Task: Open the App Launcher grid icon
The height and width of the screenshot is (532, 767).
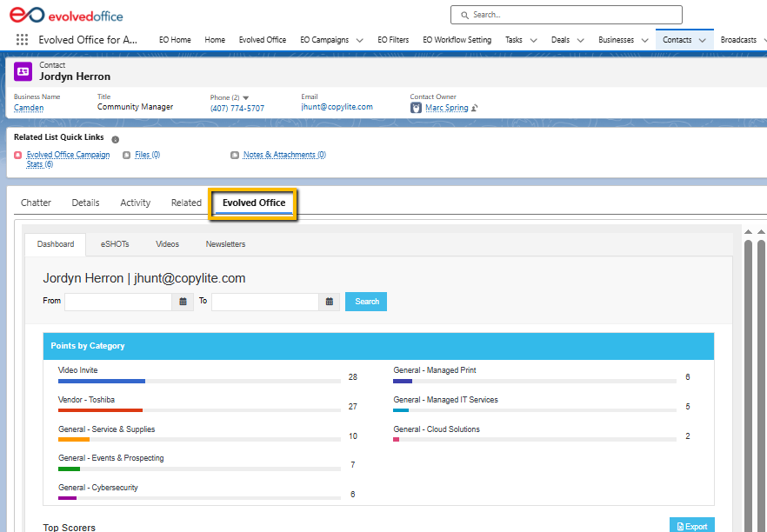Action: pos(22,40)
